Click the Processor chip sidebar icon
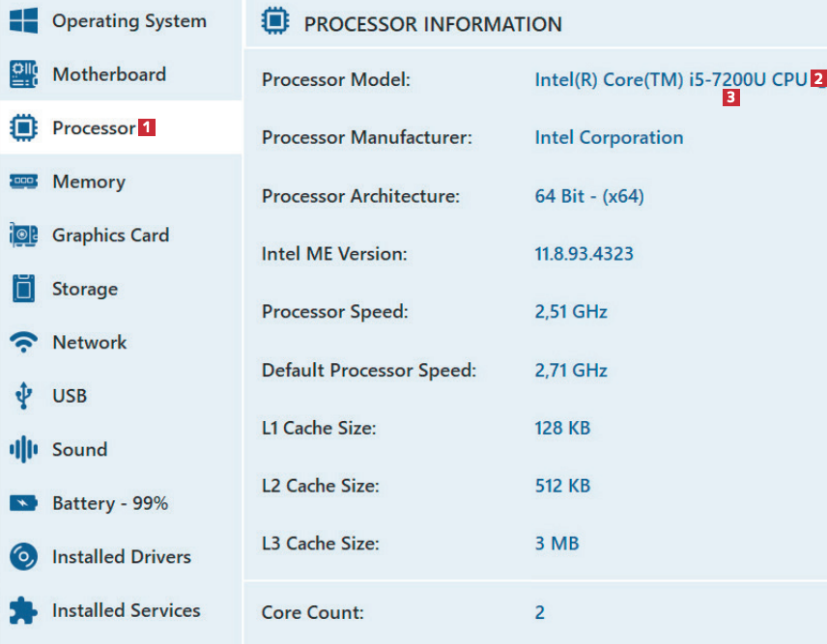 tap(23, 127)
